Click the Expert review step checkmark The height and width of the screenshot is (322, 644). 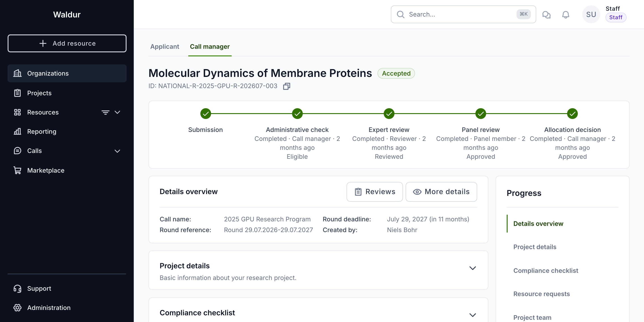pos(389,114)
